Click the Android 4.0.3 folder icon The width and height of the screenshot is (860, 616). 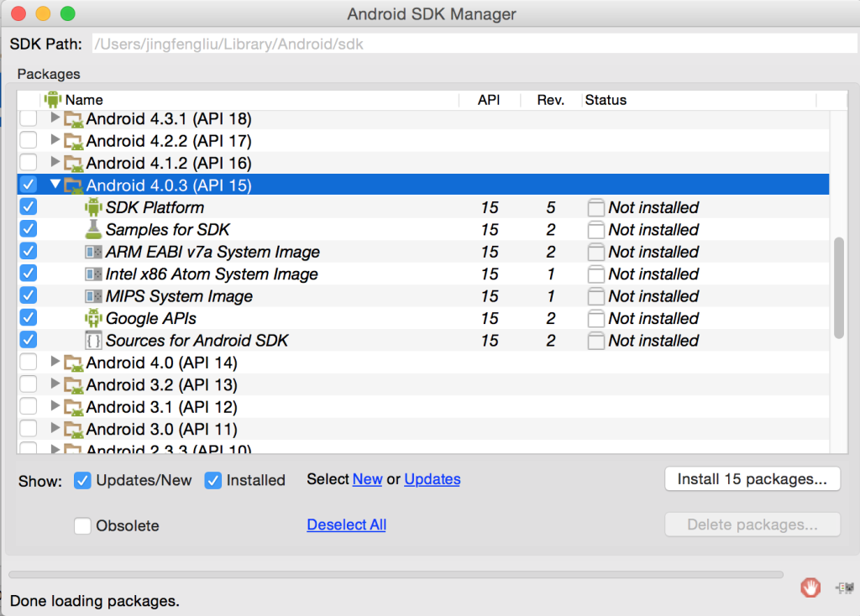coord(74,185)
